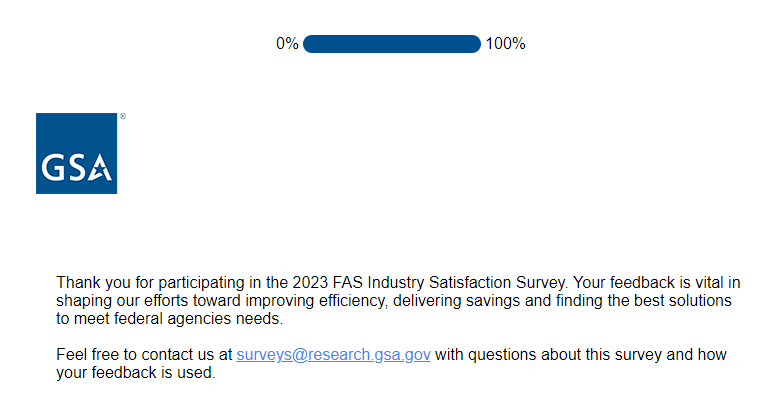Click the star-shaped letter A in GSA logo
This screenshot has width=774, height=419.
(100, 169)
